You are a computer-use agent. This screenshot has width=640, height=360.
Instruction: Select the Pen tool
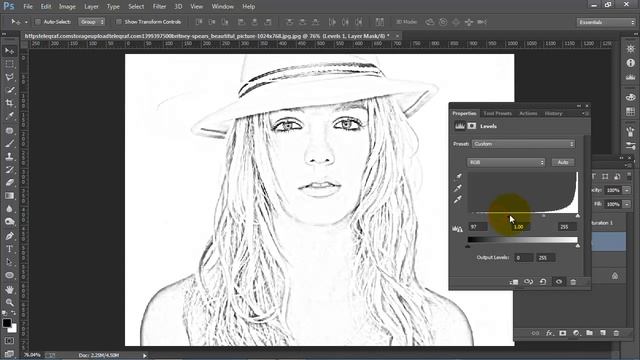point(9,236)
